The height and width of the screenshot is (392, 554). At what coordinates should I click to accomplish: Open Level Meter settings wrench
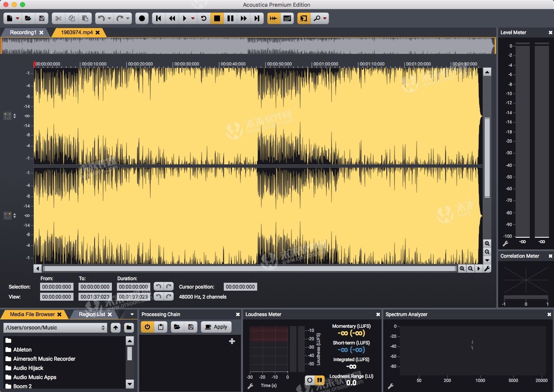pyautogui.click(x=505, y=244)
